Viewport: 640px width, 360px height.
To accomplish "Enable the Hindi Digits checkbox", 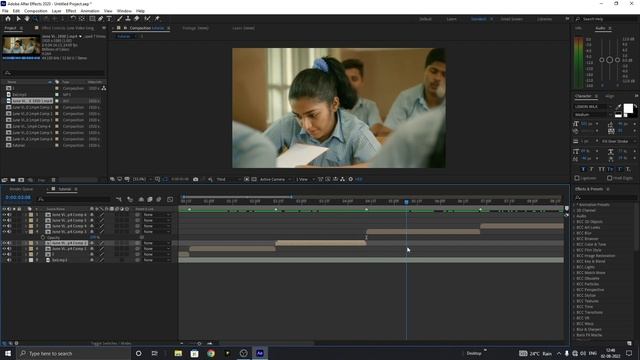I will click(x=609, y=178).
